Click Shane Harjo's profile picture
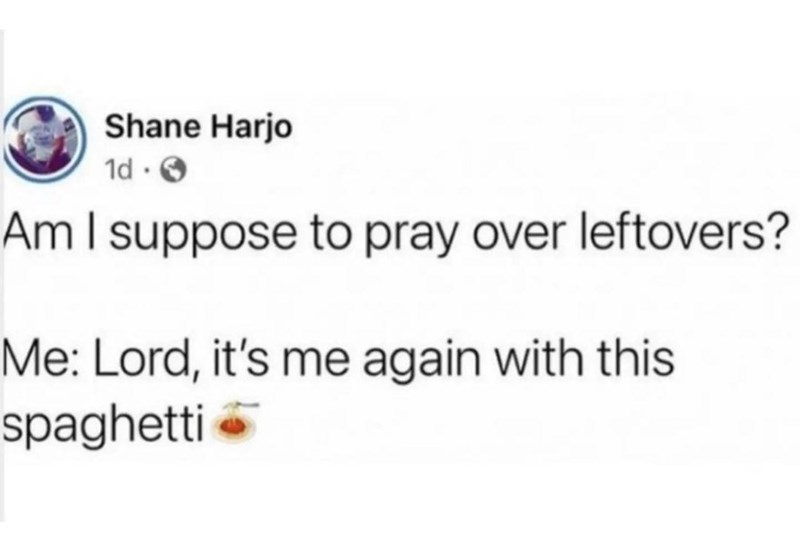This screenshot has width=800, height=541. 50,145
